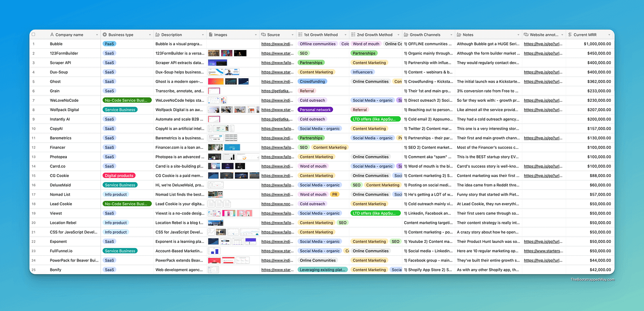The width and height of the screenshot is (644, 311).
Task: Open the image thumbnail in the Nomad List row
Action: [215, 194]
